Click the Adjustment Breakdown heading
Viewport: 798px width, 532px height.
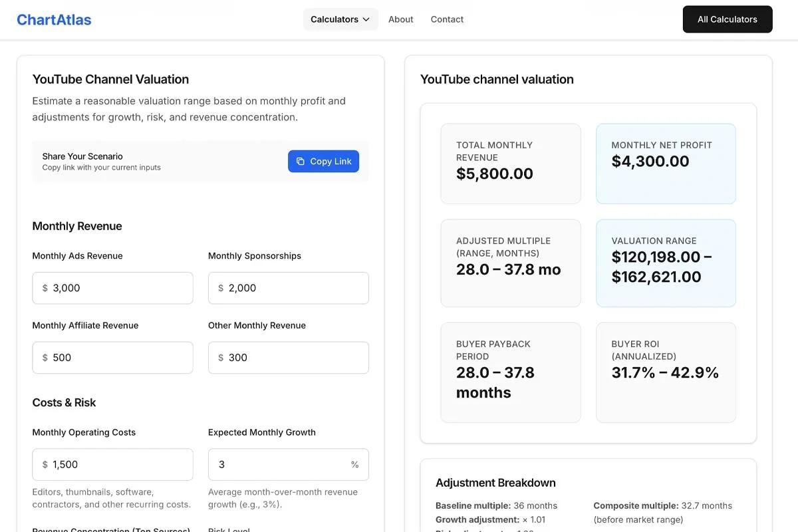[x=495, y=483]
